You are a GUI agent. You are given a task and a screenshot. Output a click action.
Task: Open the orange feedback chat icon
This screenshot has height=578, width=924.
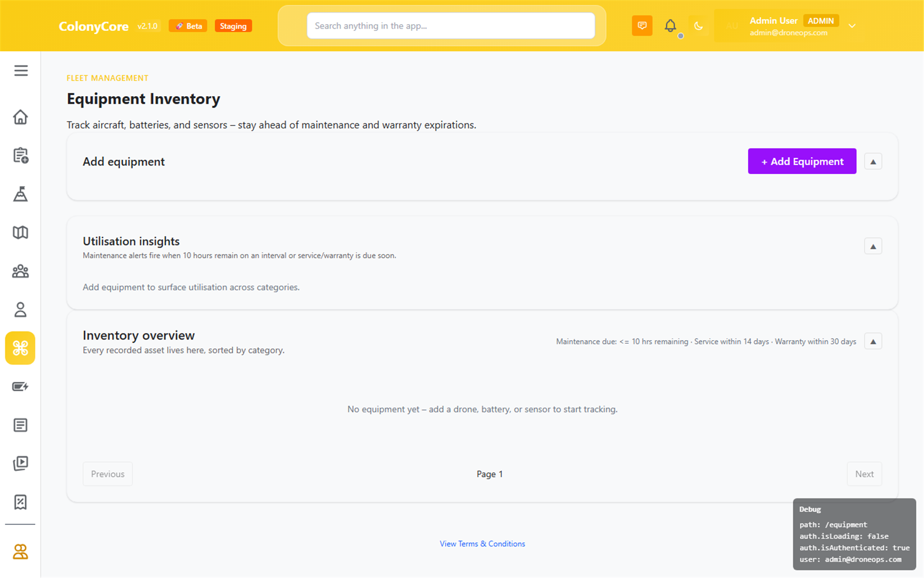[642, 26]
